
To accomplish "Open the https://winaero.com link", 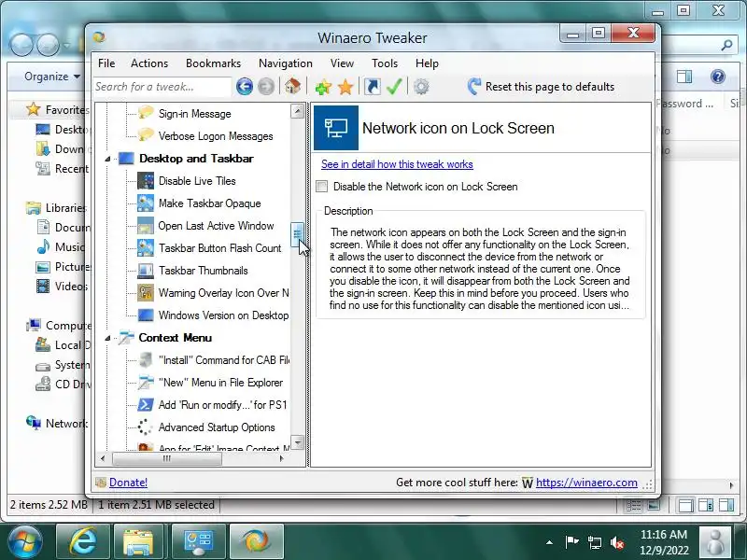I will (x=586, y=483).
